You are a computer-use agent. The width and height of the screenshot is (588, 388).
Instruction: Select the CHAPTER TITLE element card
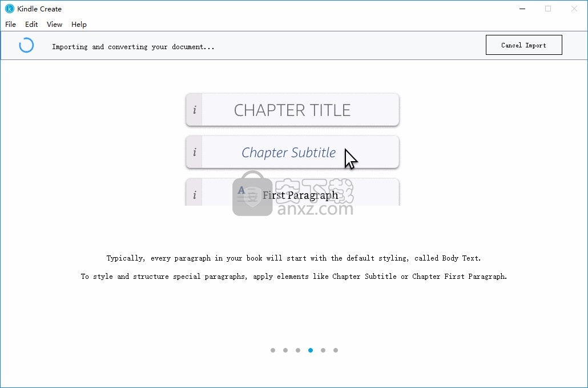pos(292,110)
